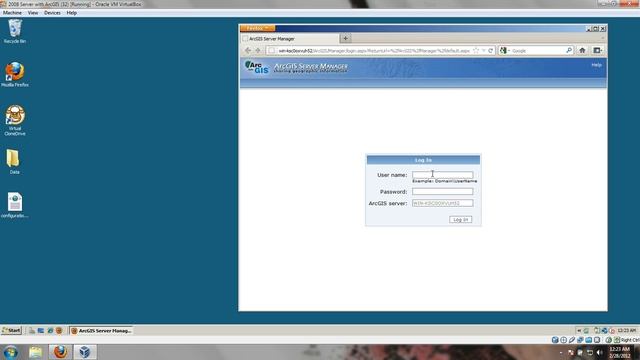Viewport: 640px width, 360px height.
Task: Click the VirtualBox hard disk status icon
Action: tap(555, 340)
